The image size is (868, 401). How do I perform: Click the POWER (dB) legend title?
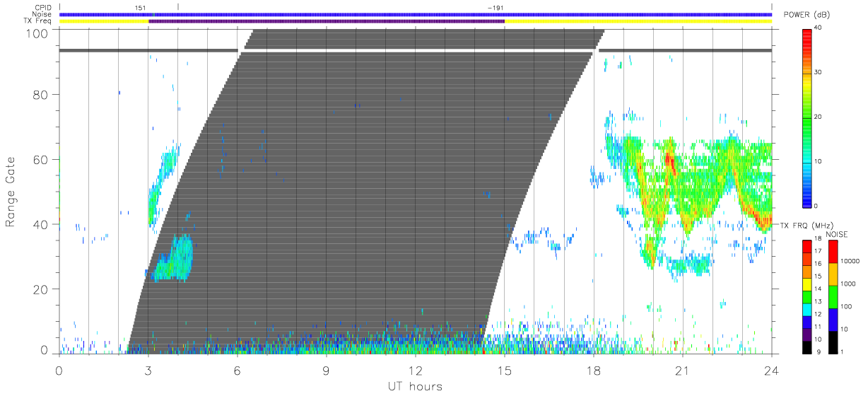(x=807, y=16)
